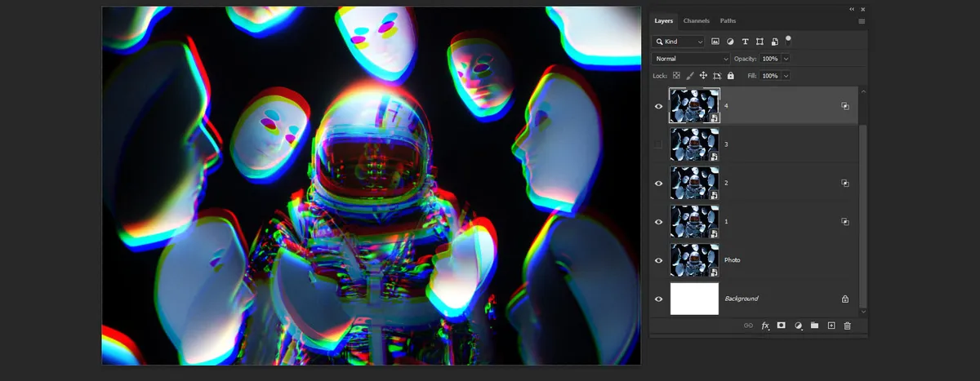Select layer 3 thumbnail
980x381 pixels.
coord(694,144)
